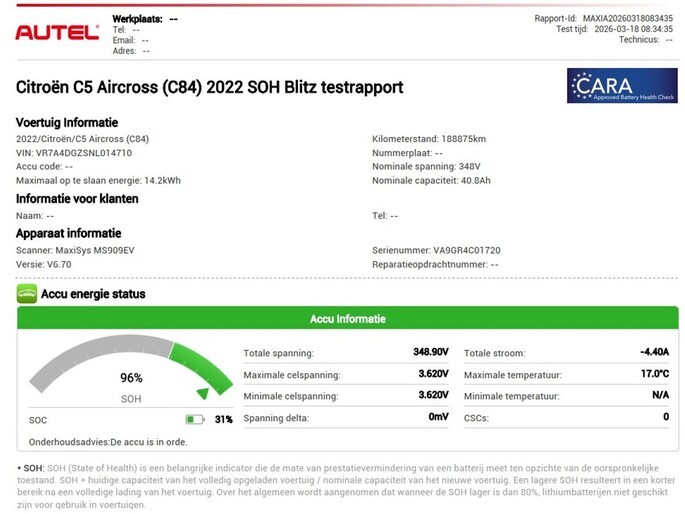Screen dimensions: 685x514
Task: Click the report title Citroën C5 Aircross
Action: pyautogui.click(x=210, y=88)
